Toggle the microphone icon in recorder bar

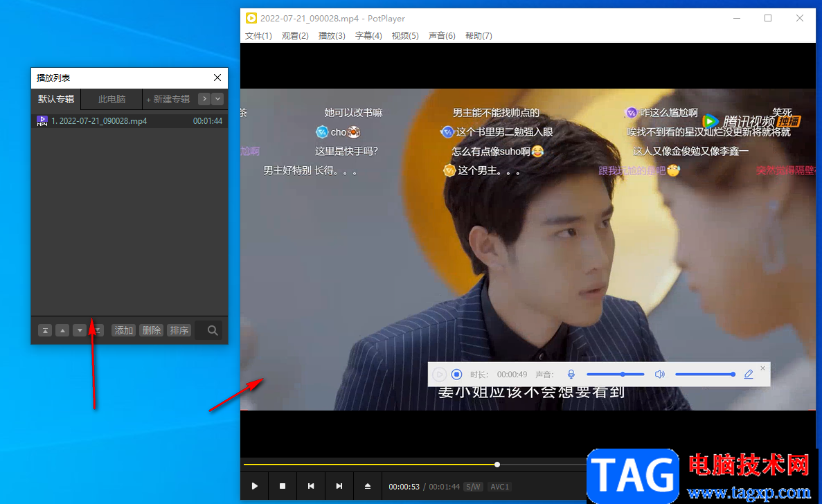571,374
